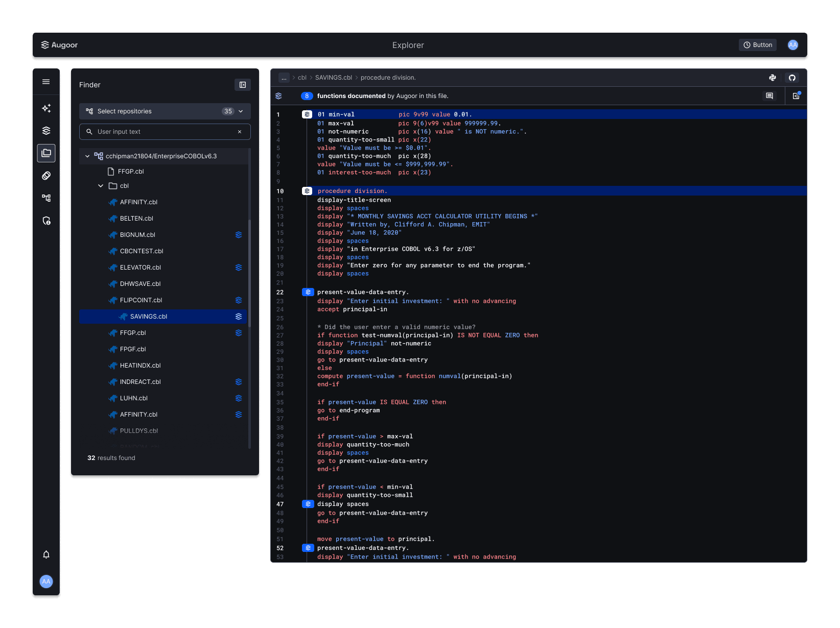Open the AI sparkles tool in sidebar
The width and height of the screenshot is (840, 628).
click(x=46, y=108)
